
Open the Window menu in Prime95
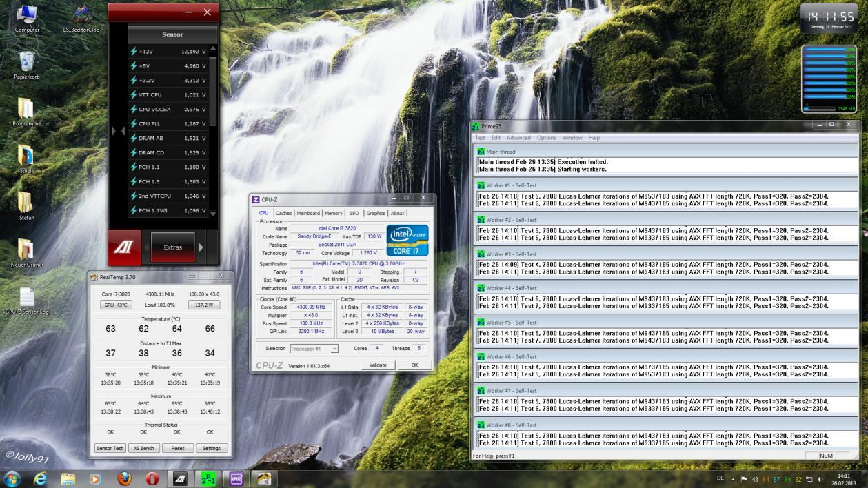[x=572, y=138]
